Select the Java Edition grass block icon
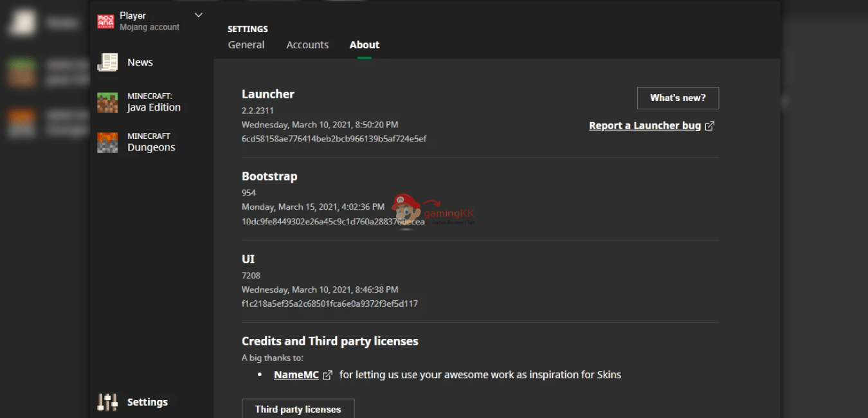 (x=107, y=102)
